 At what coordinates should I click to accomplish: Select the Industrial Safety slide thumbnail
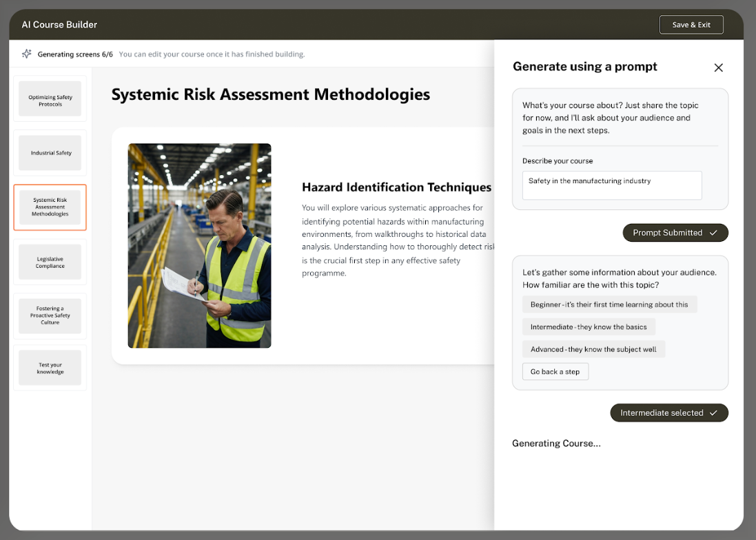pos(50,153)
